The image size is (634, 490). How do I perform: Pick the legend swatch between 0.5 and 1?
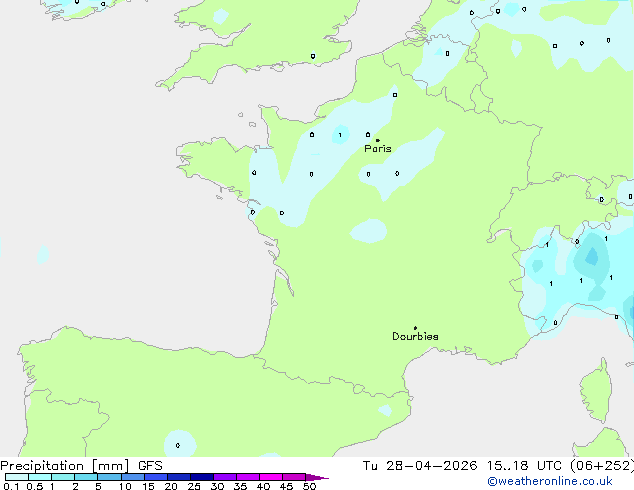(40, 477)
